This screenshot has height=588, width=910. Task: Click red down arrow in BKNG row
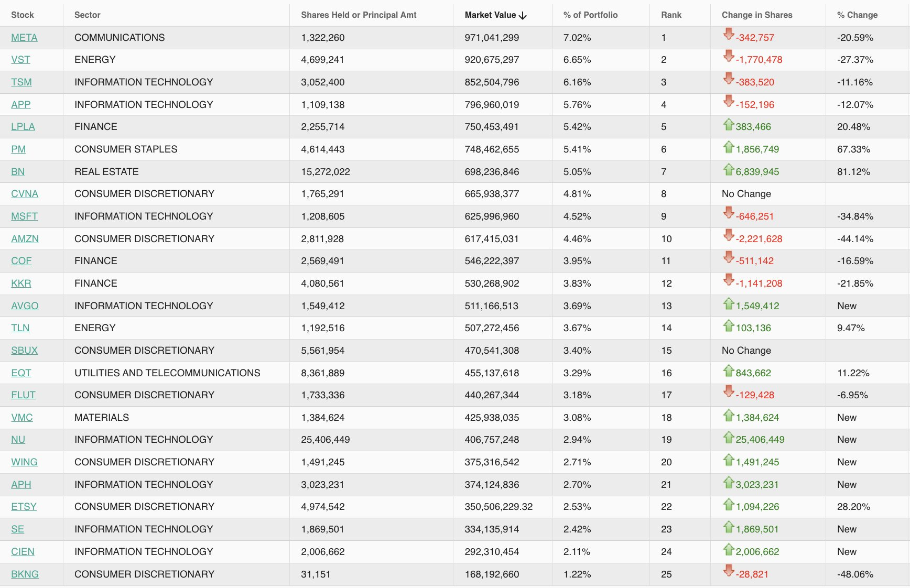pyautogui.click(x=729, y=571)
